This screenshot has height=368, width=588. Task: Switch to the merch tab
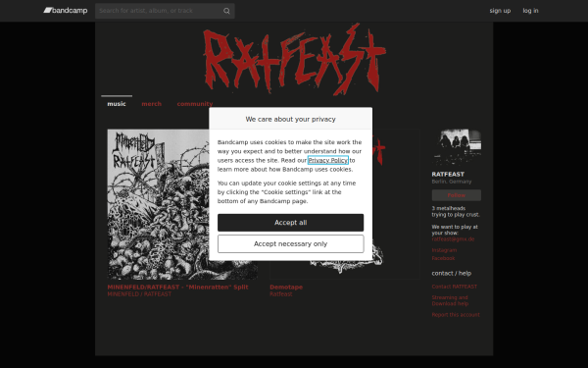(152, 104)
